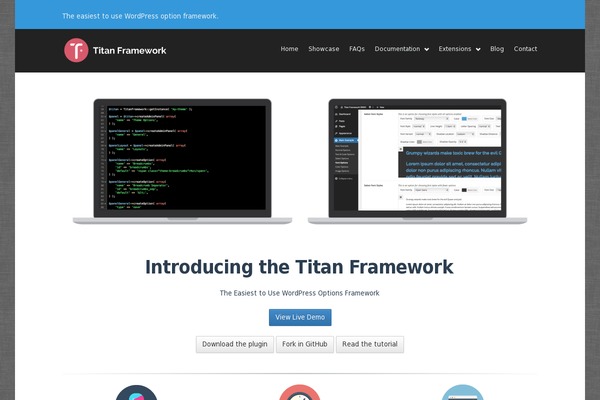Open Fork in GitHub button
Screen dimensions: 600x400
click(x=305, y=344)
